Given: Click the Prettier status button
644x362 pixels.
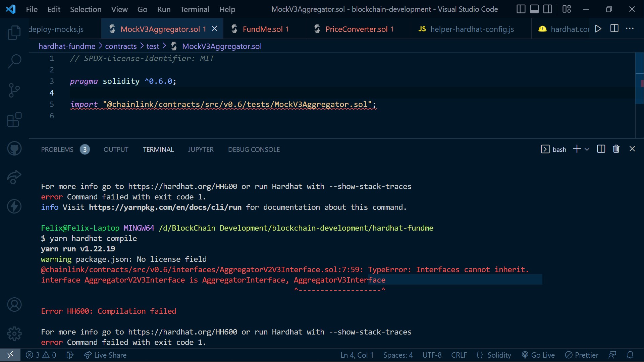Looking at the screenshot, I should [x=582, y=355].
